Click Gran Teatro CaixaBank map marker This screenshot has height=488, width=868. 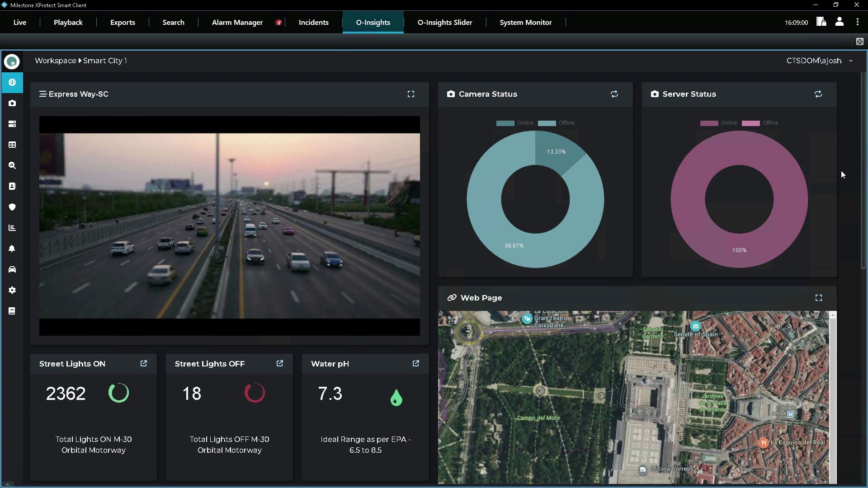pos(527,319)
